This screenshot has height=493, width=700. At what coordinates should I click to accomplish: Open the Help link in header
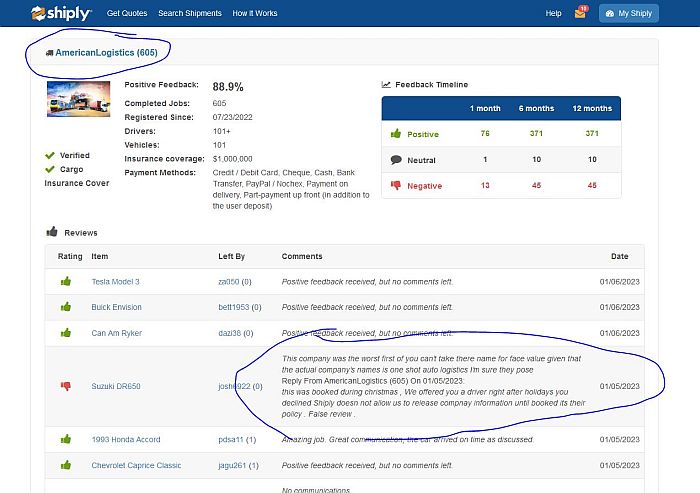point(553,13)
